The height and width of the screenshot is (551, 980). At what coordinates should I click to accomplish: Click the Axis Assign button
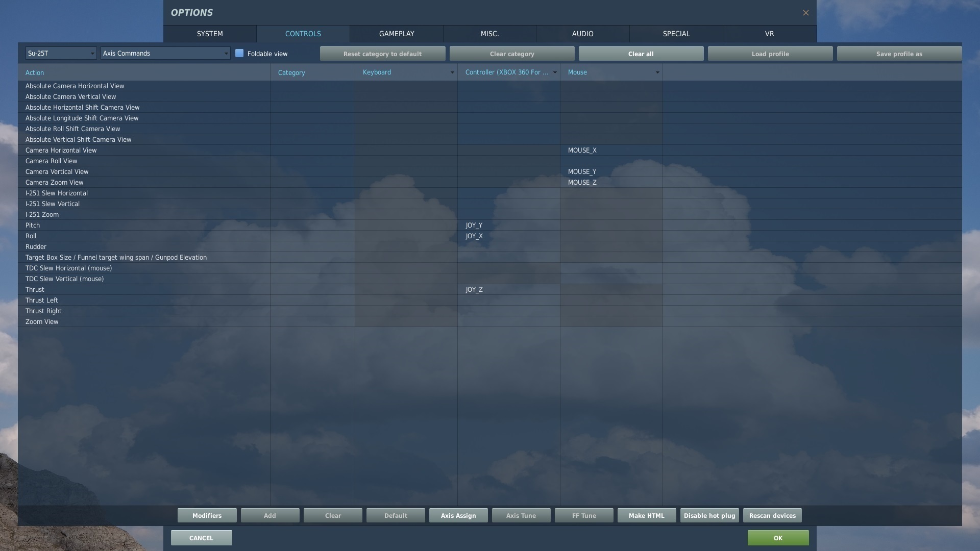[458, 515]
